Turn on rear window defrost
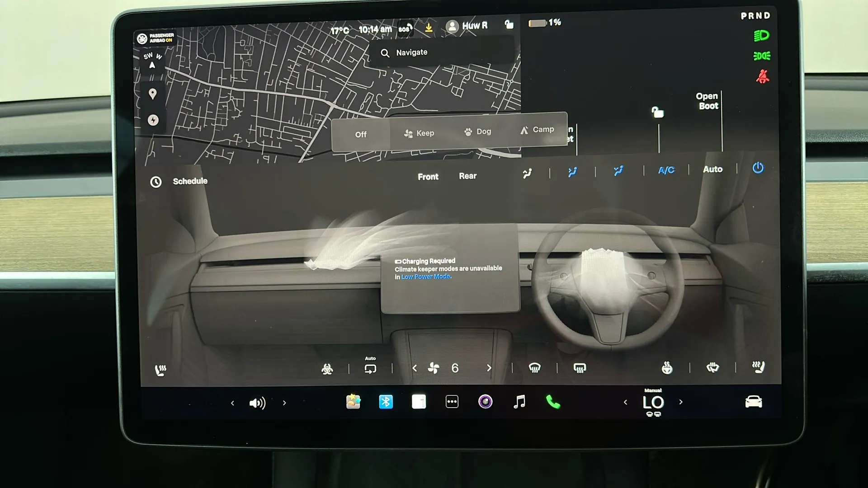 (580, 368)
